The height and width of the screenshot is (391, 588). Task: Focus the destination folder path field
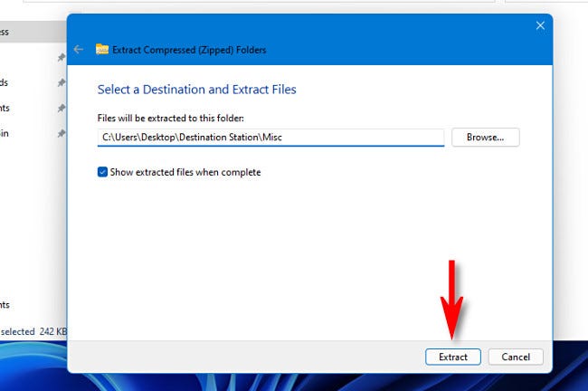coord(270,138)
